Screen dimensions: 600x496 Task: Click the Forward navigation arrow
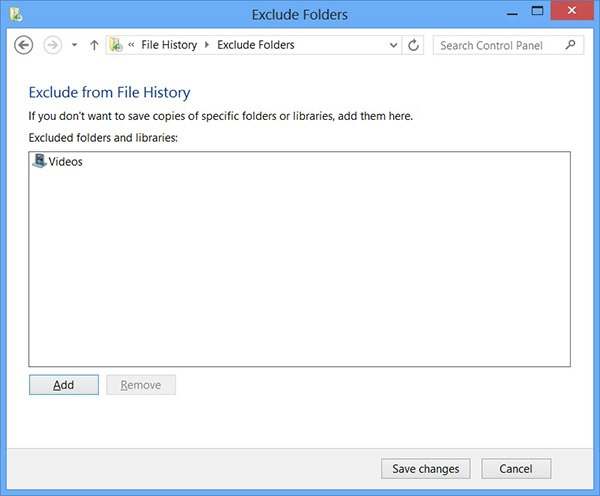(x=53, y=45)
